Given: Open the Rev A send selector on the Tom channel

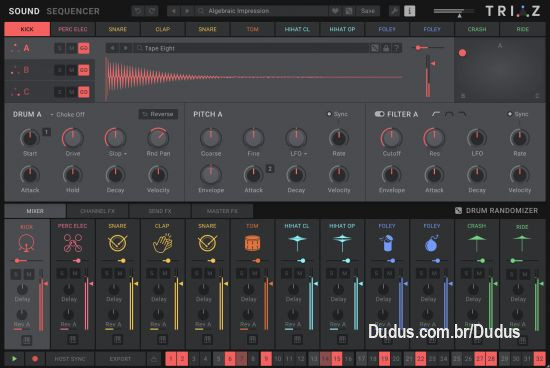Looking at the screenshot, I should click(x=248, y=324).
